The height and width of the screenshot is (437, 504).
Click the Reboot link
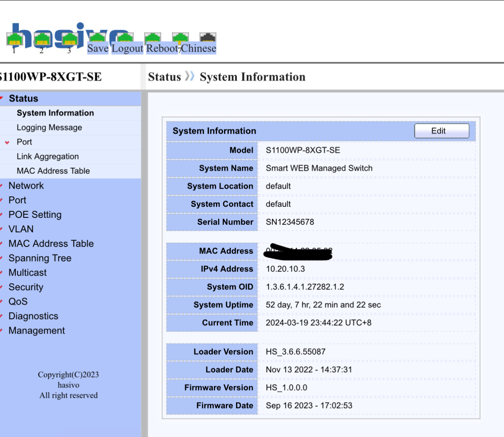(x=162, y=48)
